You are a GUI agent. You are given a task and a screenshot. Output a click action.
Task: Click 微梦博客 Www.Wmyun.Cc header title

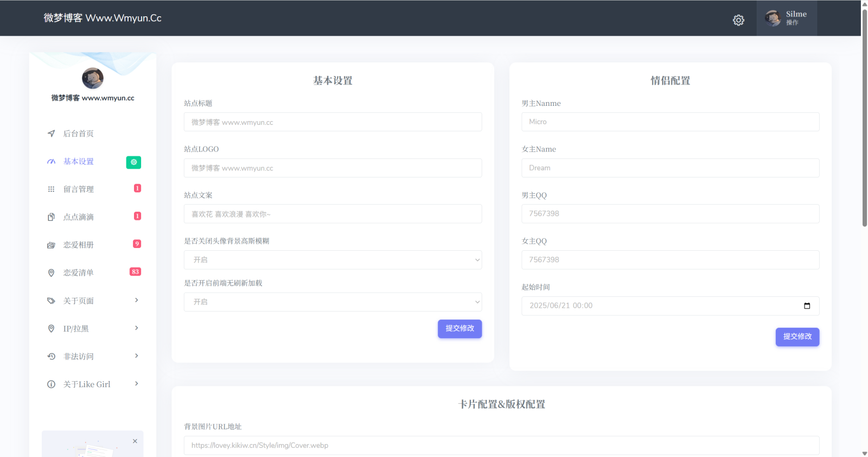103,18
